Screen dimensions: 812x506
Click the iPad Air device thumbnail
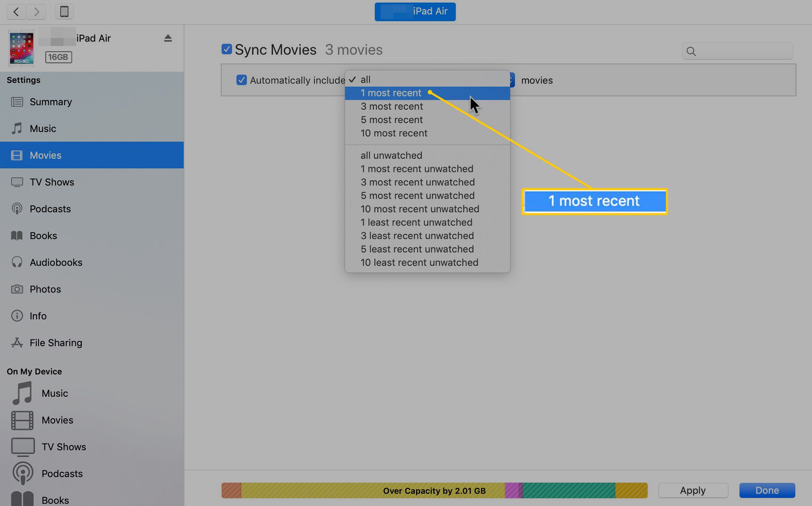coord(21,48)
